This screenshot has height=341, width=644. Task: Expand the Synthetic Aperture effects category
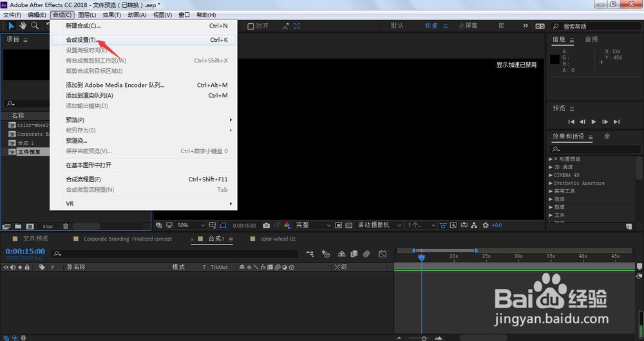[x=551, y=183]
